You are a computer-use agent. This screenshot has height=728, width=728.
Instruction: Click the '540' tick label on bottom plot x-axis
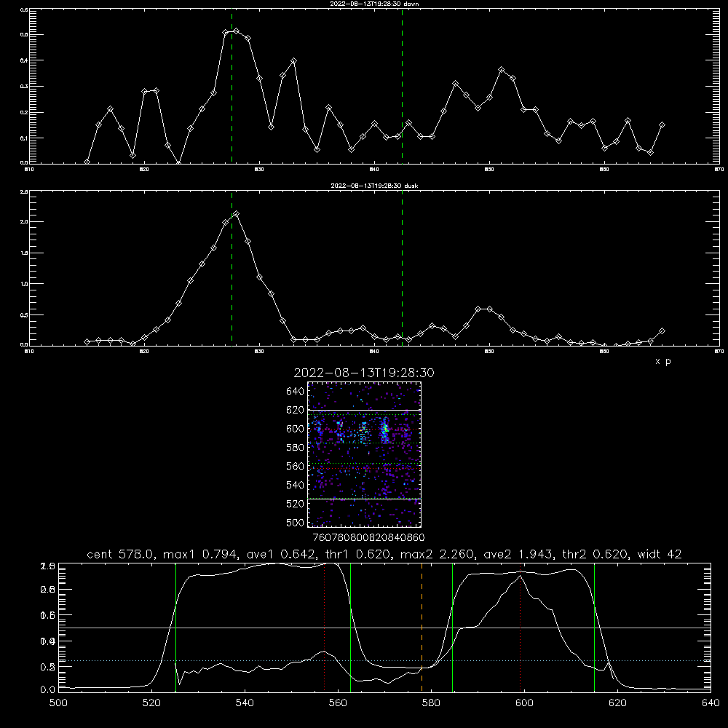click(x=245, y=703)
